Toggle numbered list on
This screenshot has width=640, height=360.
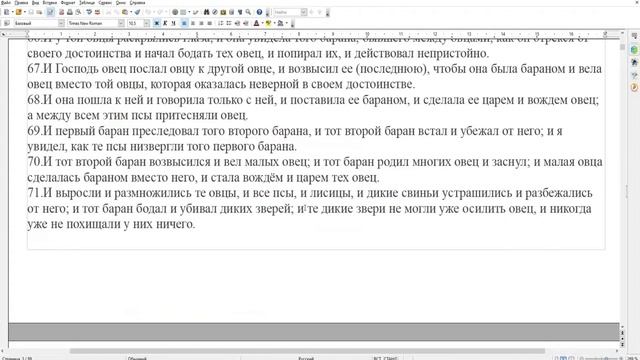220,23
